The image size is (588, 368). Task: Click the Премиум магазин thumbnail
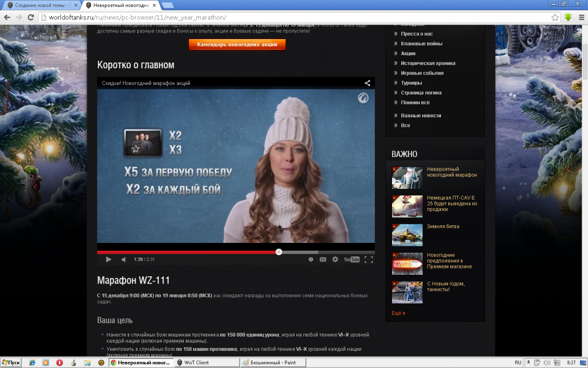coord(407,263)
